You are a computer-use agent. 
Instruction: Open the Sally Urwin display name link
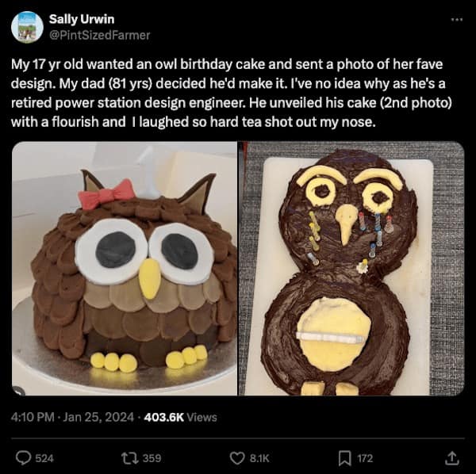[x=81, y=19]
